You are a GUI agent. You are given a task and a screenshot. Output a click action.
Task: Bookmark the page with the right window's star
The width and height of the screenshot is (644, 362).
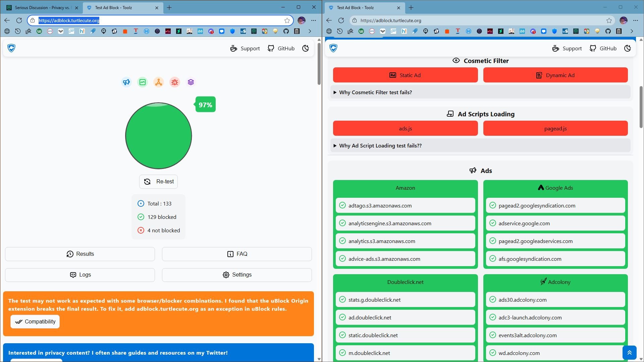pyautogui.click(x=609, y=20)
